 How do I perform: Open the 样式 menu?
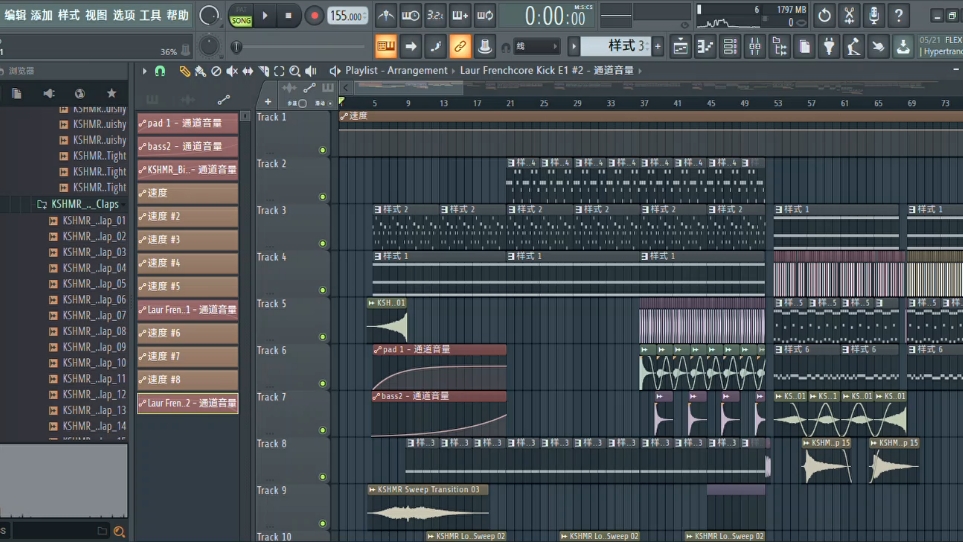pos(69,15)
